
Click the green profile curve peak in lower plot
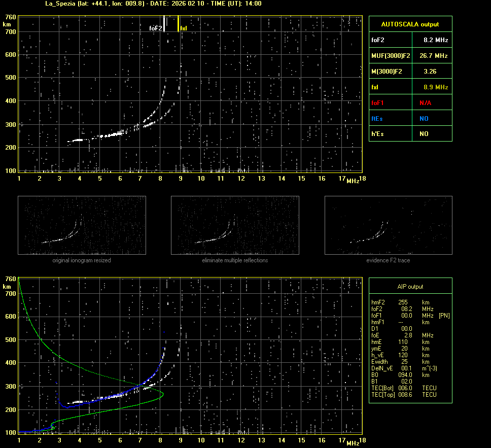(163, 394)
